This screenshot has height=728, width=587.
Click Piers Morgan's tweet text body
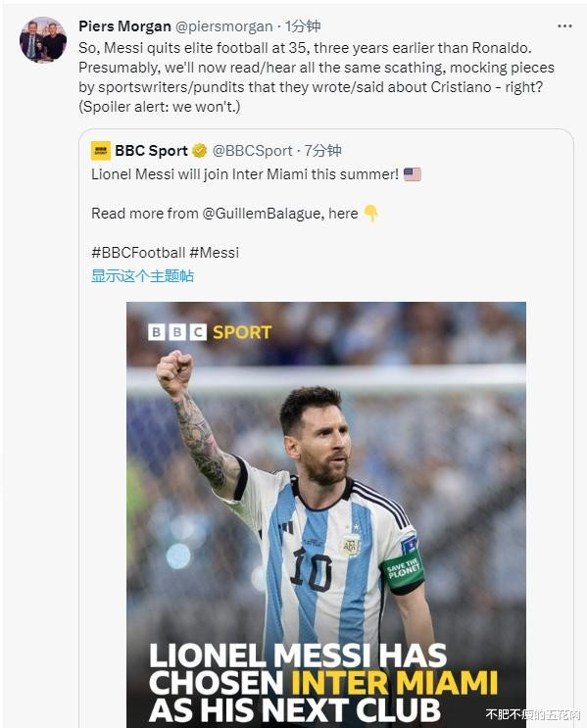317,77
